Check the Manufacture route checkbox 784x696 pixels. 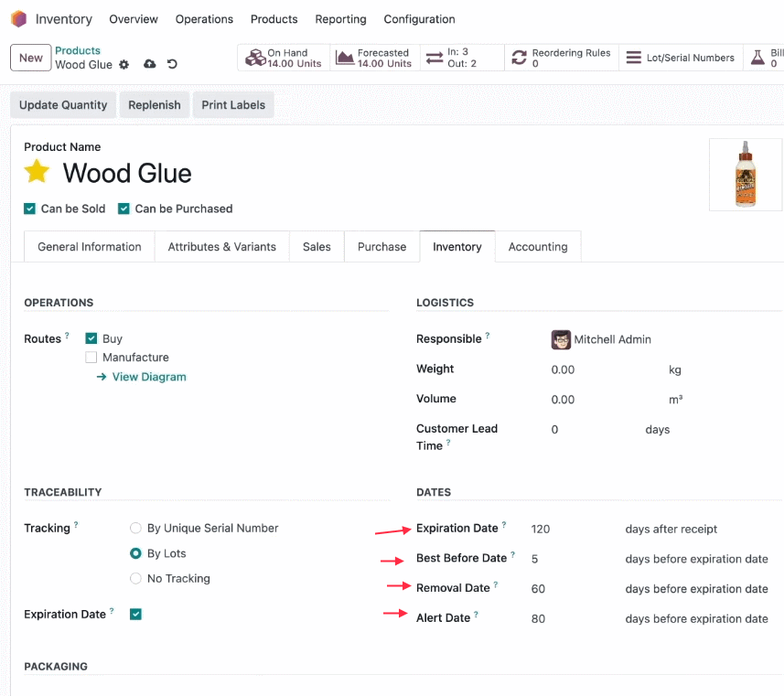(x=91, y=358)
